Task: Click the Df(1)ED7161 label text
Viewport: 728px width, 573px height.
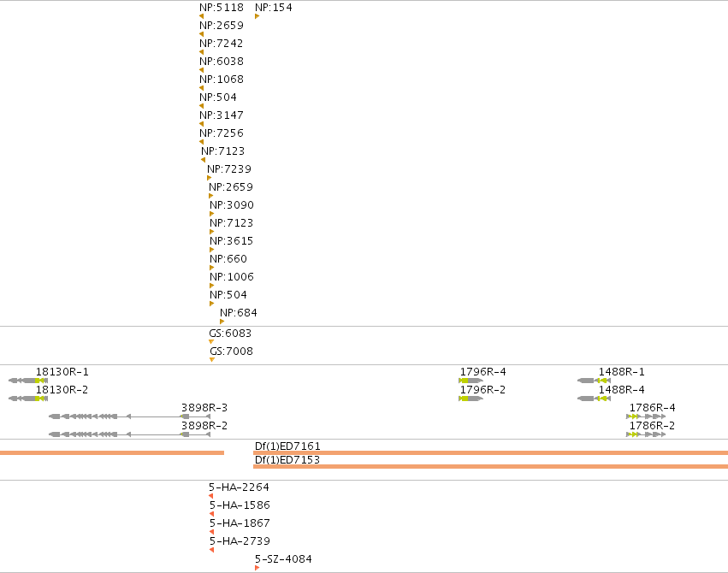Action: [x=287, y=446]
